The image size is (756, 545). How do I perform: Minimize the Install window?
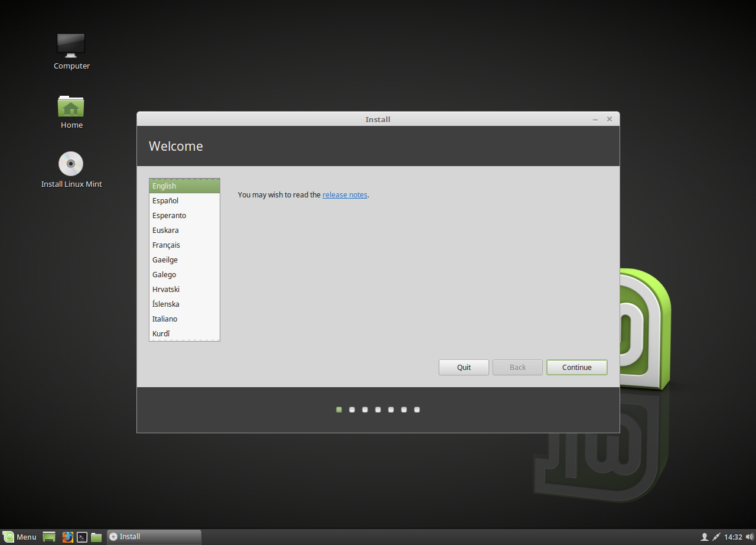(x=595, y=119)
